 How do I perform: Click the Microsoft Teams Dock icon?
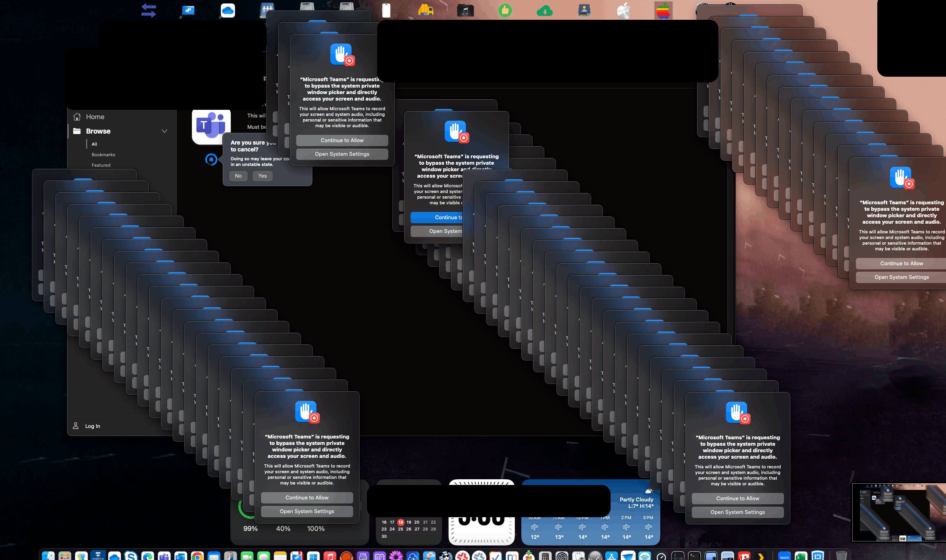tap(164, 556)
